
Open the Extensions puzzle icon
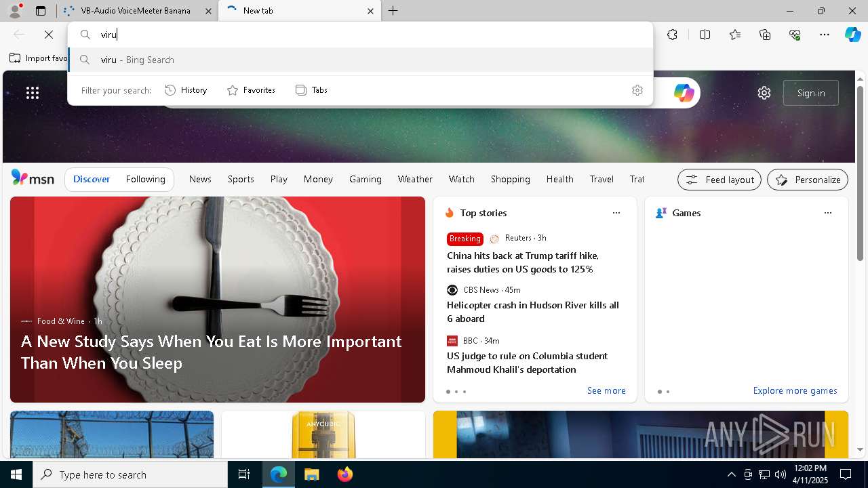click(x=672, y=35)
